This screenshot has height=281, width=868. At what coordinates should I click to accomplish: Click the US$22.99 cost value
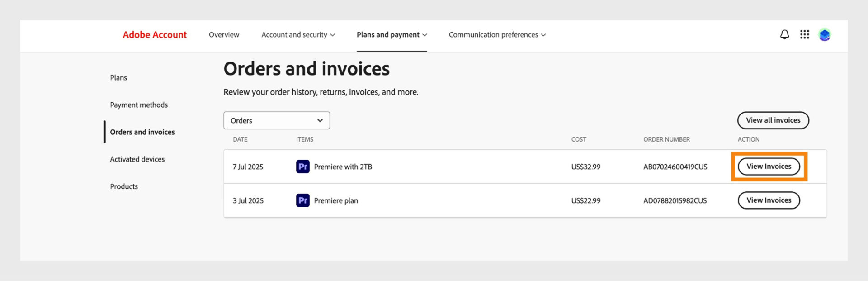coord(586,201)
